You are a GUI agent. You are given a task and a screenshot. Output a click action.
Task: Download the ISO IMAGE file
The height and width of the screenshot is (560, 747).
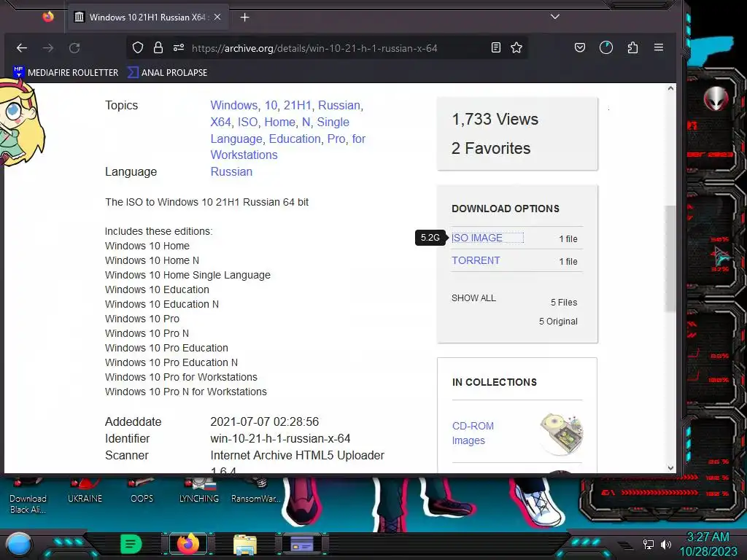coord(477,238)
